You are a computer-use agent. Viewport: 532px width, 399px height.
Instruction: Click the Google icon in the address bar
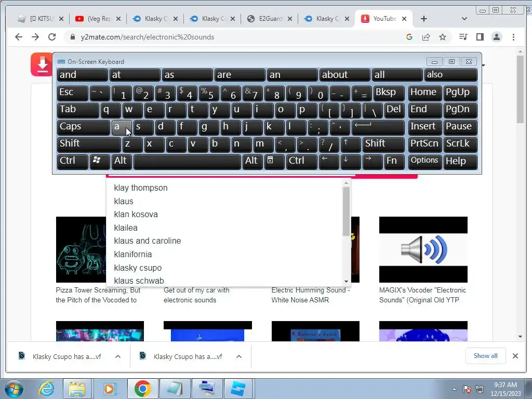(409, 37)
